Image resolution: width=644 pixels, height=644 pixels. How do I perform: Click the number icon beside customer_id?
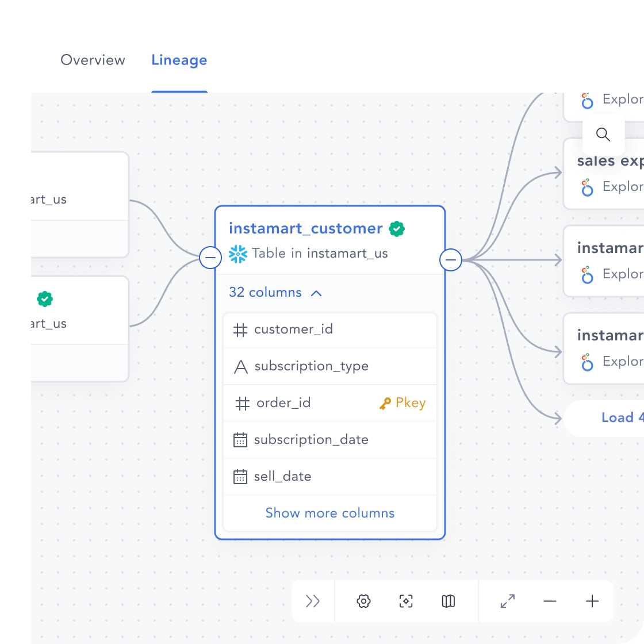(x=240, y=330)
